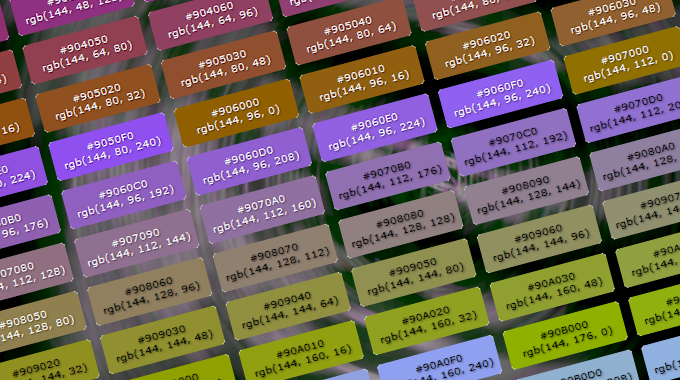This screenshot has height=380, width=680.
Task: Pick the #9060F0 violet swatch
Action: pyautogui.click(x=501, y=94)
